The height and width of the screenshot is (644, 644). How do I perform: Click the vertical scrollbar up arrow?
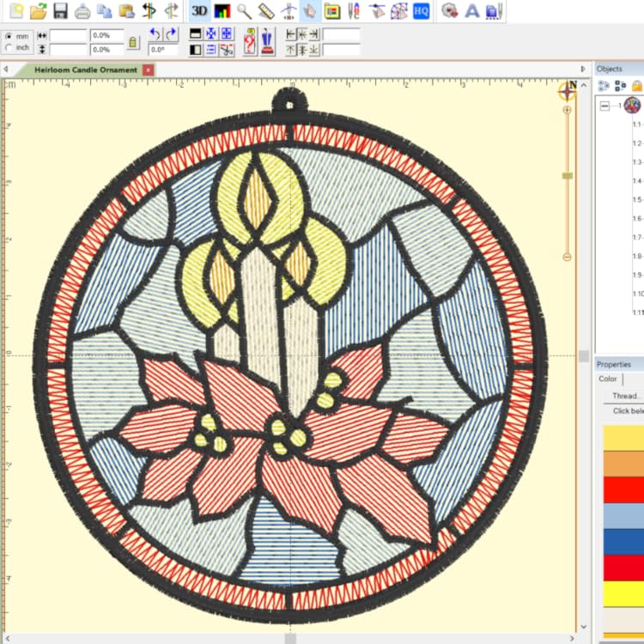coord(584,85)
